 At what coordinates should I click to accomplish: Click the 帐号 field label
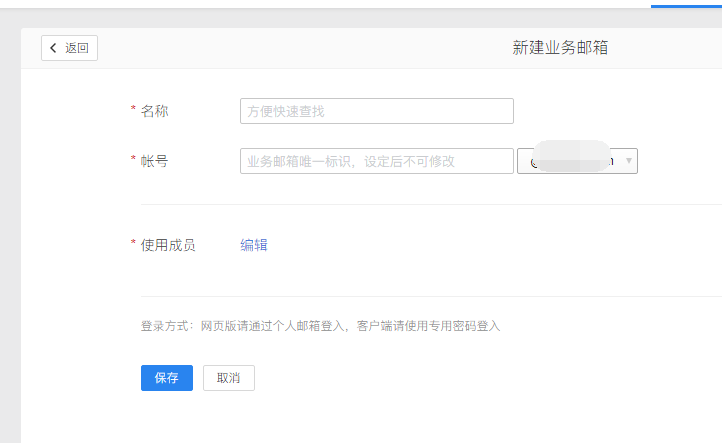point(155,161)
